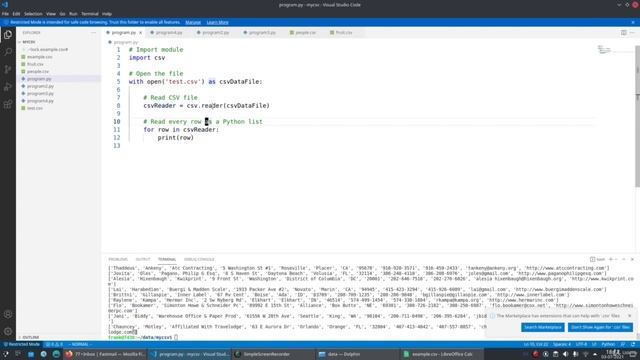The height and width of the screenshot is (360, 640).
Task: Open the terminal shell selector
Action: (598, 259)
